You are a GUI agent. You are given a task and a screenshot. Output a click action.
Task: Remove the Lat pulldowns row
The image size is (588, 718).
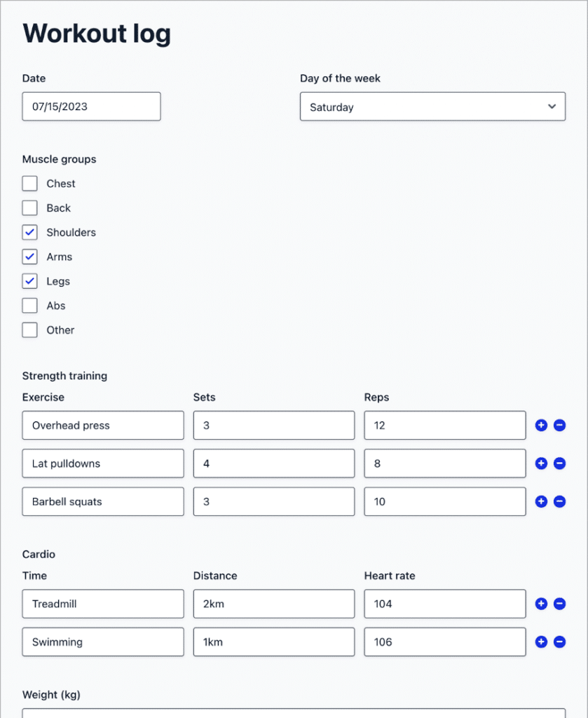[559, 463]
